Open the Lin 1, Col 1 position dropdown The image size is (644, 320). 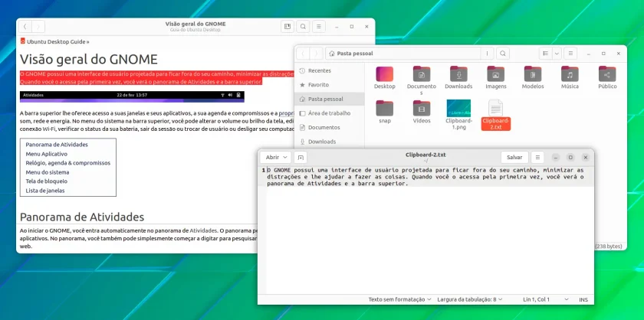[546, 299]
